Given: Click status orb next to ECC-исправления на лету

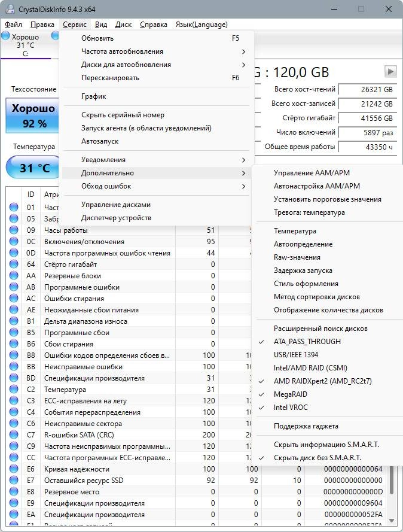Looking at the screenshot, I should [x=14, y=401].
